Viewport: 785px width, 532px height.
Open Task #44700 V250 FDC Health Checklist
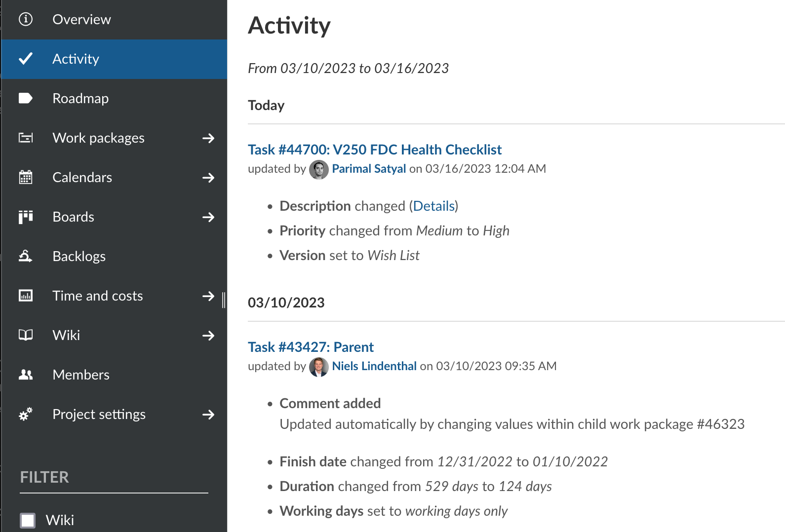pyautogui.click(x=374, y=150)
